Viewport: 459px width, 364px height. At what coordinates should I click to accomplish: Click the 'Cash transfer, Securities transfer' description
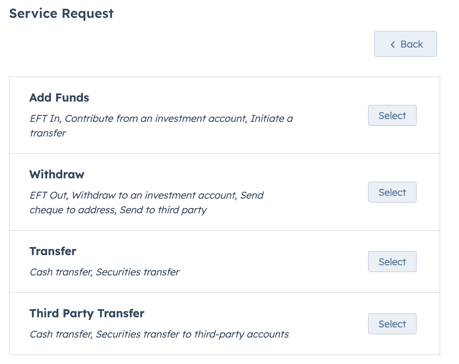[104, 272]
